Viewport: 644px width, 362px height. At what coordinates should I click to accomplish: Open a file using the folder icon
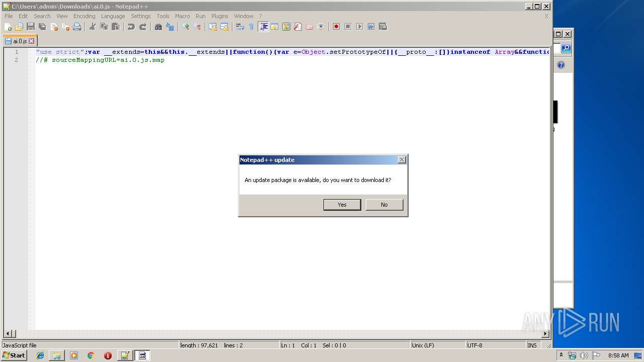point(19,27)
